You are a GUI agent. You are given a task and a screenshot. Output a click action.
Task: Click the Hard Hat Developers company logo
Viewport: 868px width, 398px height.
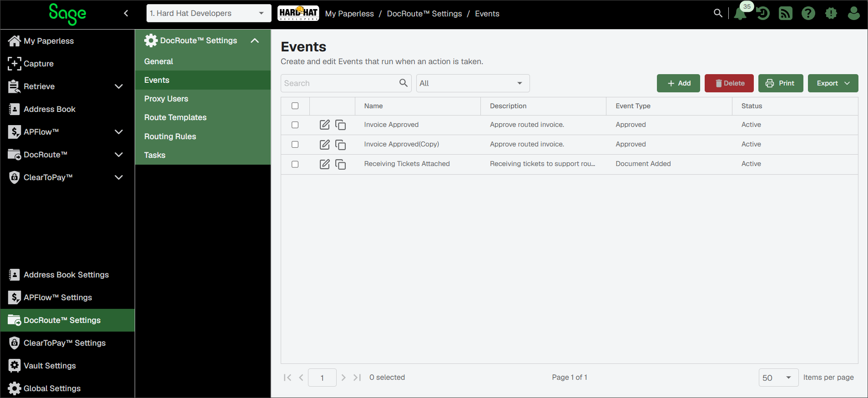[x=298, y=13]
